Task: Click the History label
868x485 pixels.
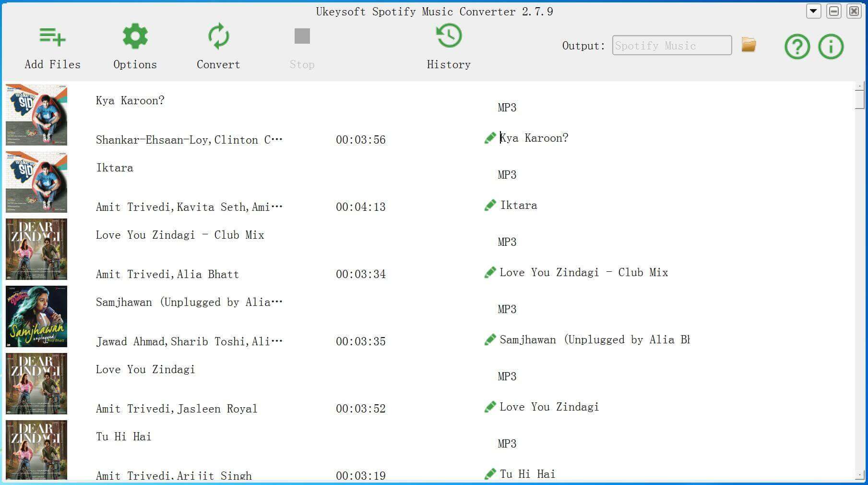Action: tap(449, 65)
